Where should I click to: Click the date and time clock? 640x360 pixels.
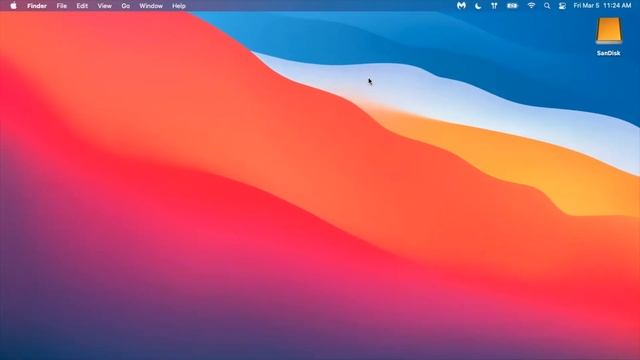602,6
